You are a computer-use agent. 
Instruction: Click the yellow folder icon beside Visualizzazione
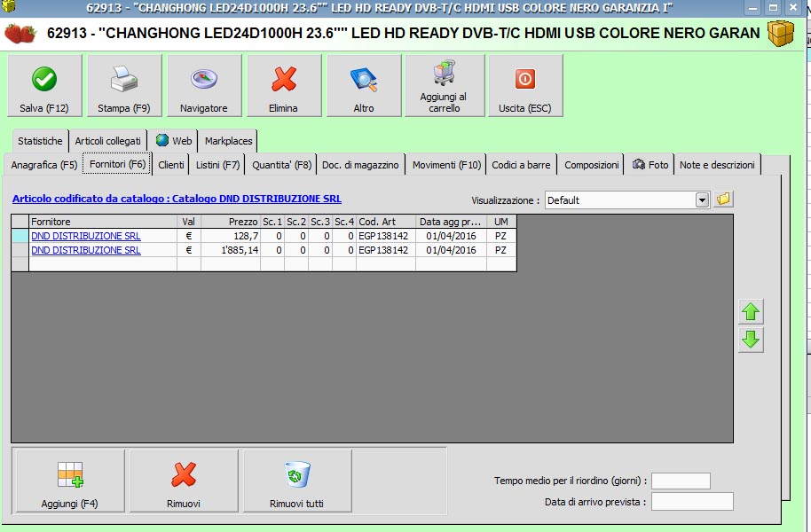(x=723, y=199)
